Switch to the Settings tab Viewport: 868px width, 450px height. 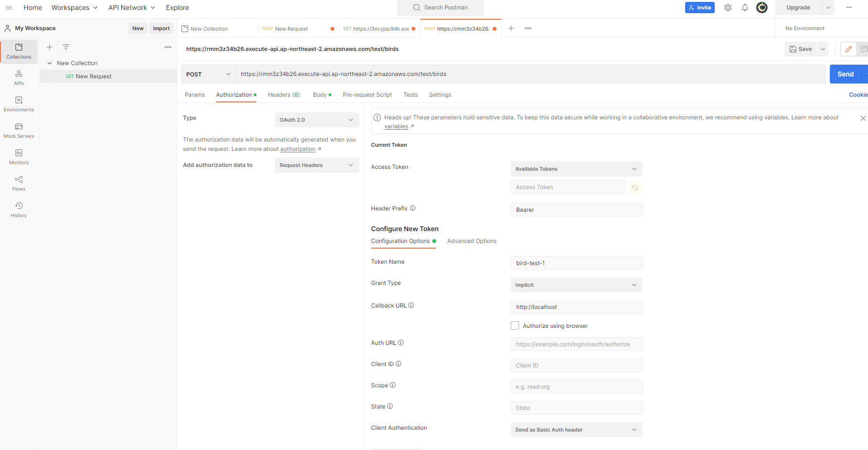(x=440, y=95)
